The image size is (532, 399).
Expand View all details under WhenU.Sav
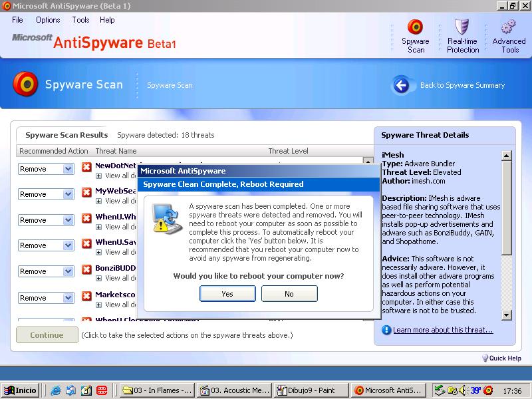(x=98, y=253)
